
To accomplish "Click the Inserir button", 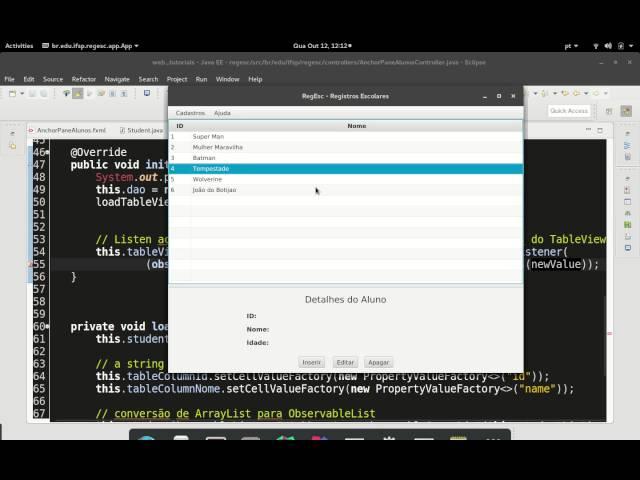I will (x=311, y=362).
